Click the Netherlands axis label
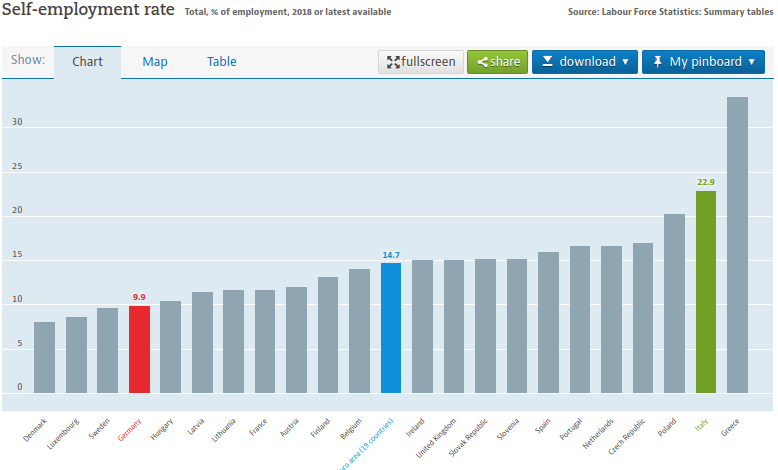Viewport: 778px width, 470px height. tap(598, 434)
